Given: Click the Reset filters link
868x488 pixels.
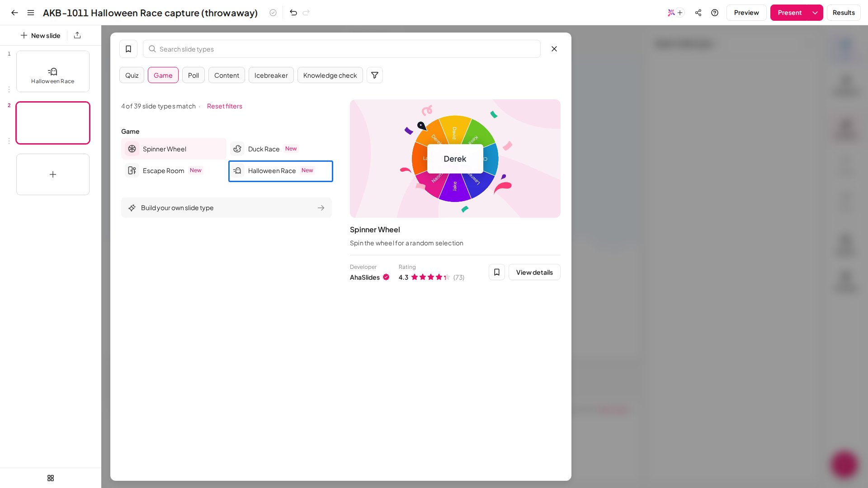Looking at the screenshot, I should point(225,106).
